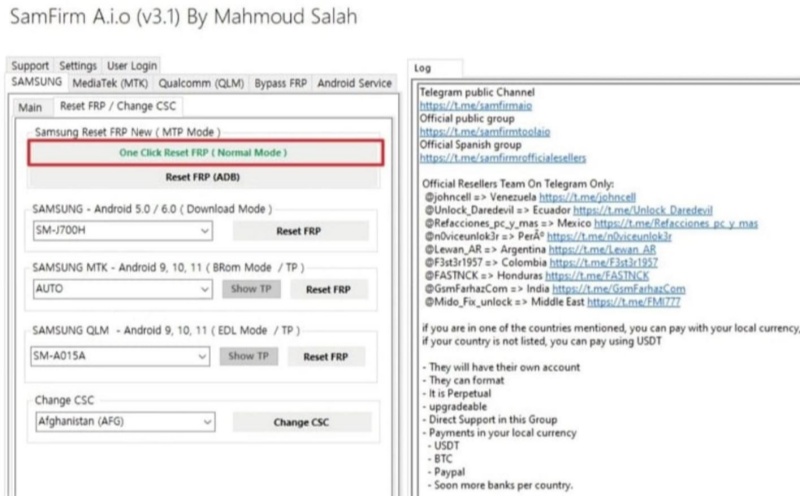800x496 pixels.
Task: Switch to the Main sub-tab
Action: pos(30,107)
